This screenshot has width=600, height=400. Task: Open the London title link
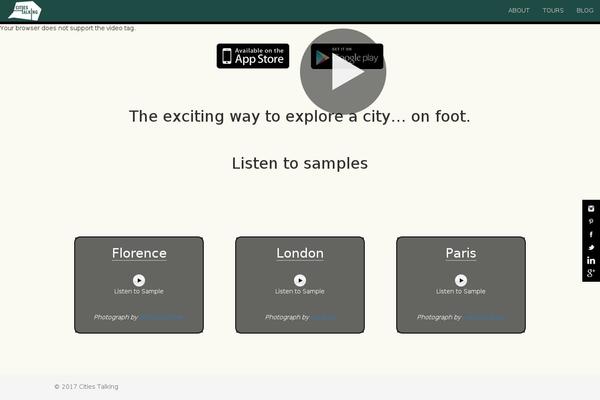(300, 253)
